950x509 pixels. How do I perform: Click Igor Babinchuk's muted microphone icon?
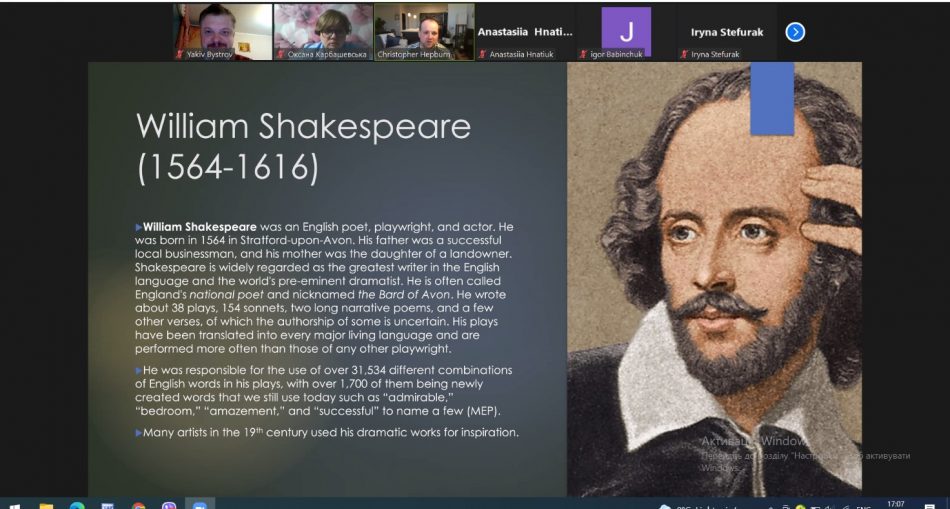click(583, 54)
